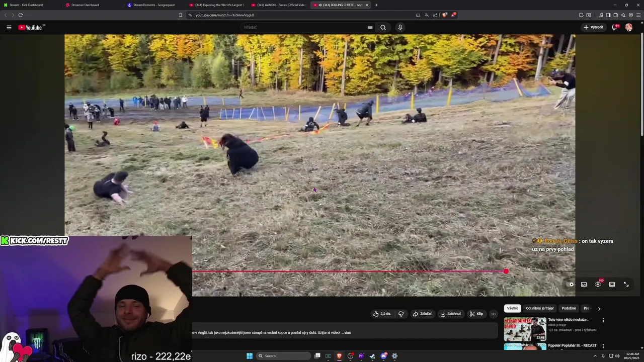Start voice search with the microphone
This screenshot has width=644, height=362.
tap(400, 27)
